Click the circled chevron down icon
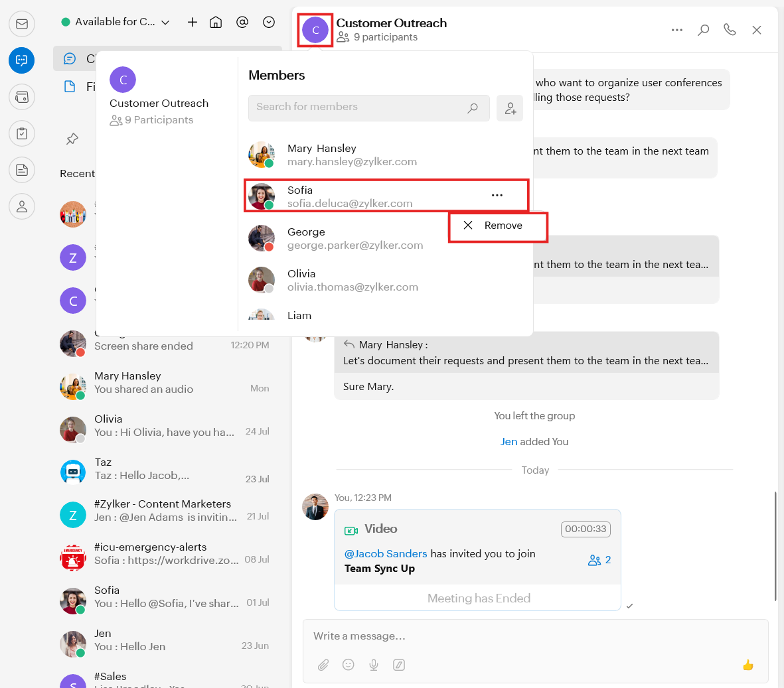784x688 pixels. tap(269, 22)
